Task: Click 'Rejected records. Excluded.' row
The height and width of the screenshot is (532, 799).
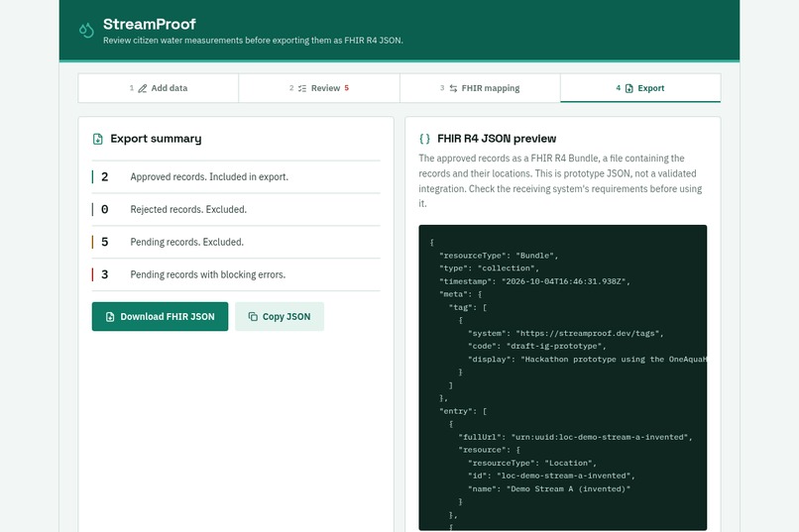Action: 236,209
